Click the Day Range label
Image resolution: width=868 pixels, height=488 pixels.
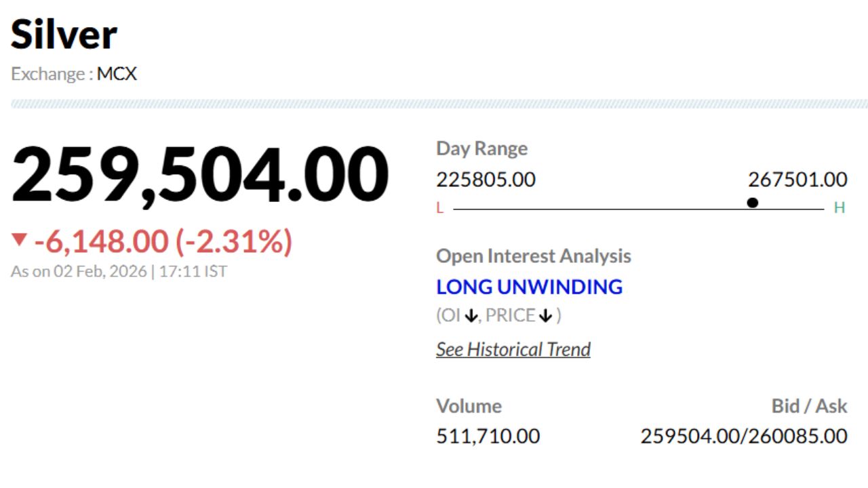tap(481, 148)
